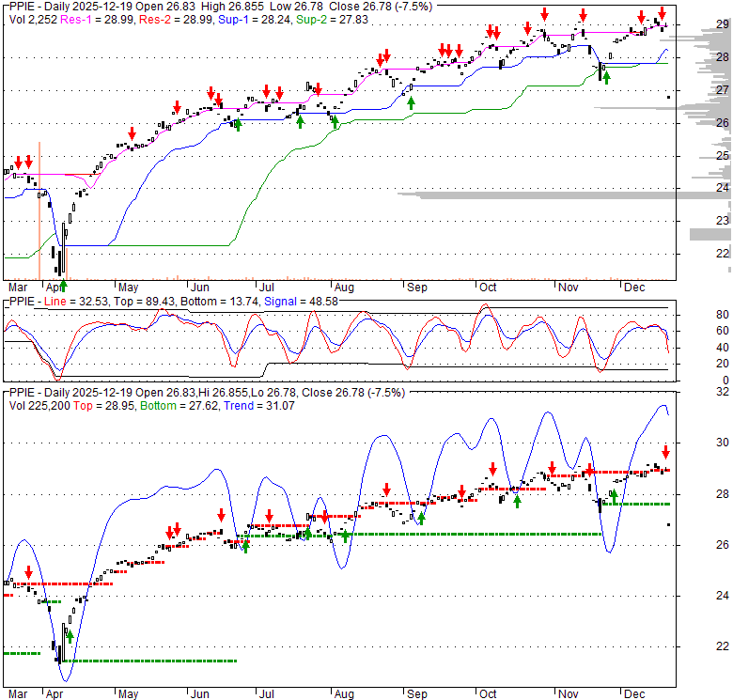Click the green arrow in April on bottom chart
Image resolution: width=733 pixels, height=700 pixels.
point(70,636)
